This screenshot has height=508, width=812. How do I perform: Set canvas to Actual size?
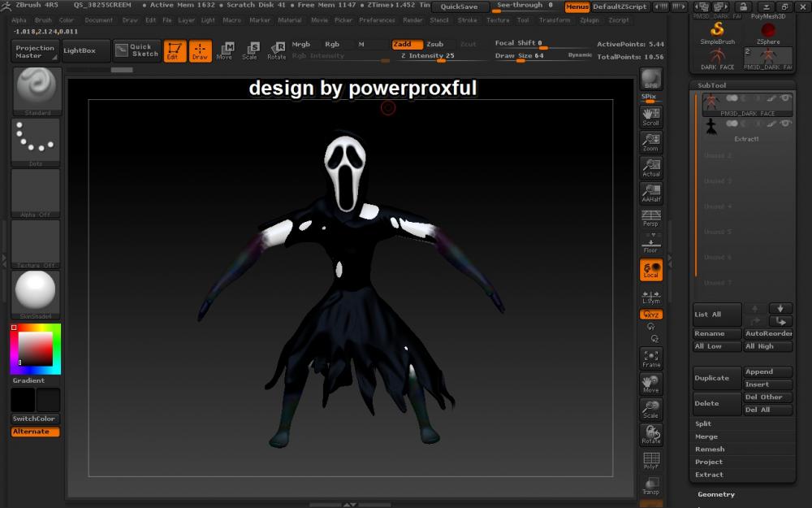[651, 167]
